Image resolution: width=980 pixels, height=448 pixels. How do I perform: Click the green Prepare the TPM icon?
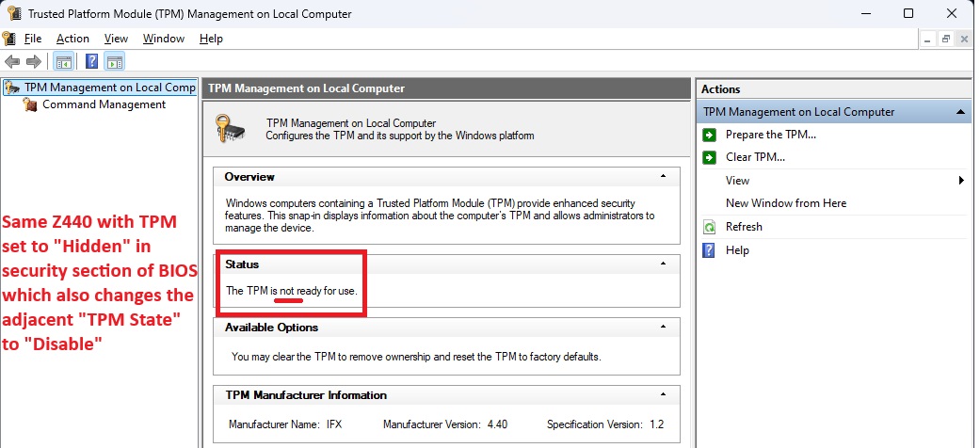pyautogui.click(x=709, y=135)
